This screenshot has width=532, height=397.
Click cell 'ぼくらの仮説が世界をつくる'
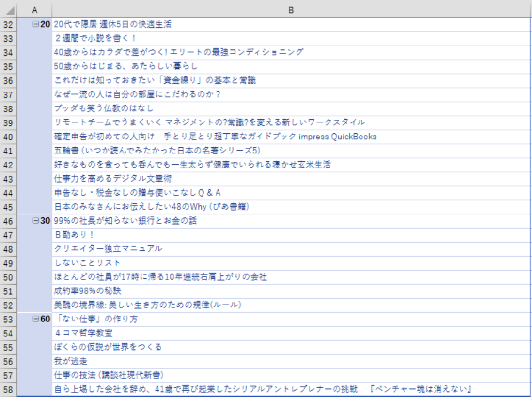[x=291, y=348]
